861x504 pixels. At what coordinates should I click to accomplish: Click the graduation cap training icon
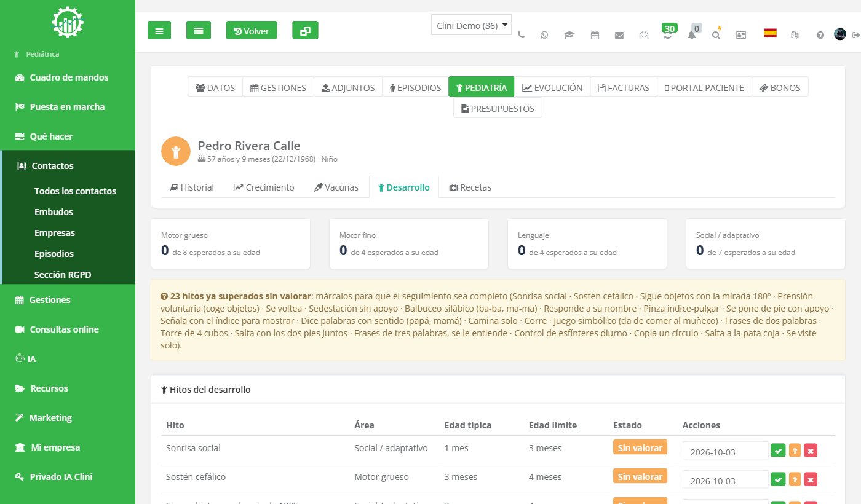(569, 35)
